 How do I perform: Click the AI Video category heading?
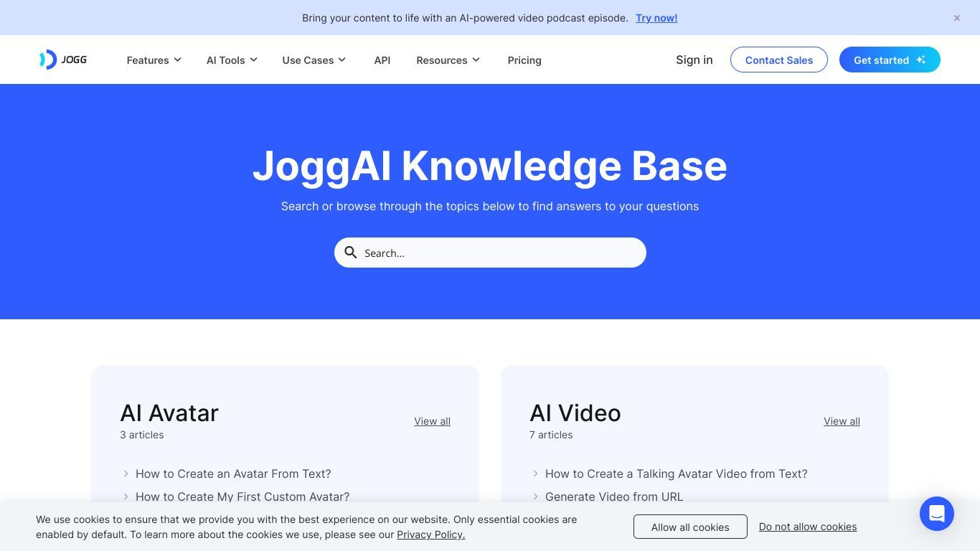pyautogui.click(x=575, y=413)
